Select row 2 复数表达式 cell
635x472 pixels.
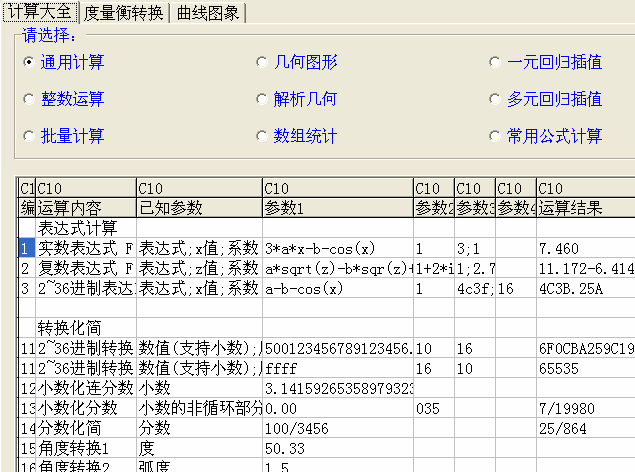tap(85, 268)
